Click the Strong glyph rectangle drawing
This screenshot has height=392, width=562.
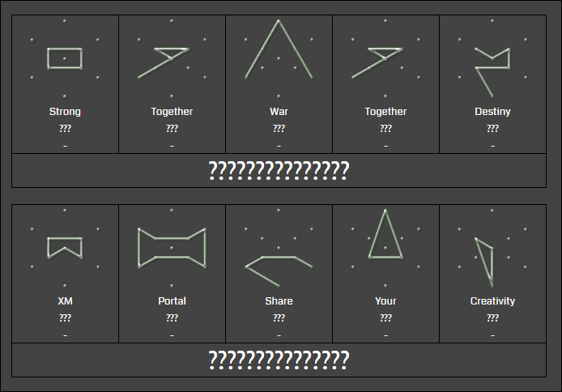(x=65, y=58)
